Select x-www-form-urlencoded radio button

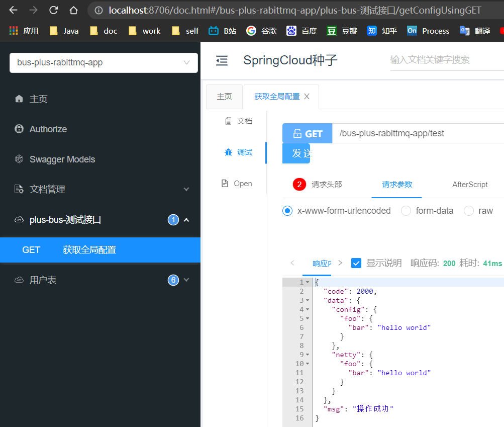pos(287,211)
